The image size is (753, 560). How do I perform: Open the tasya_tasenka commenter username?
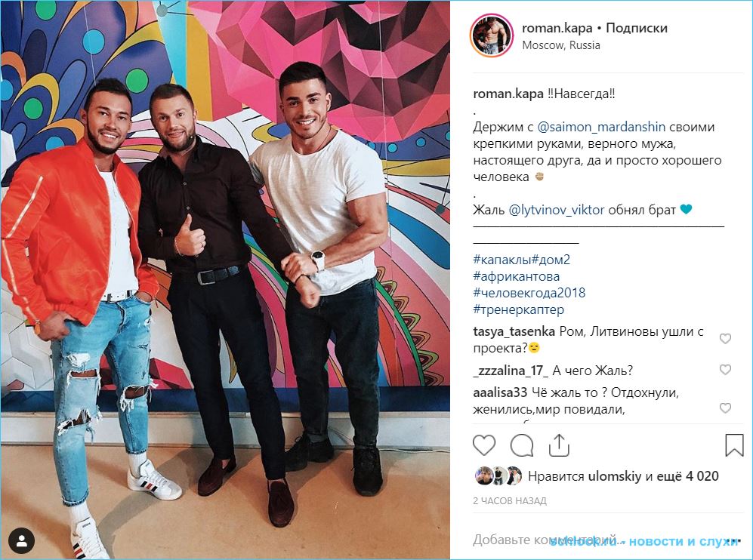click(x=514, y=331)
